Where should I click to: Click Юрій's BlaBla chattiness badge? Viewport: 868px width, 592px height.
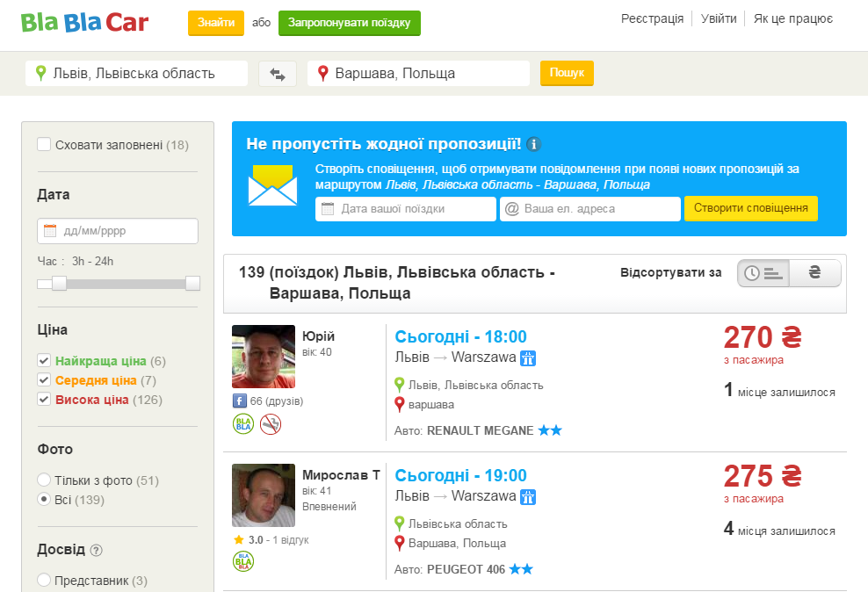coord(243,424)
